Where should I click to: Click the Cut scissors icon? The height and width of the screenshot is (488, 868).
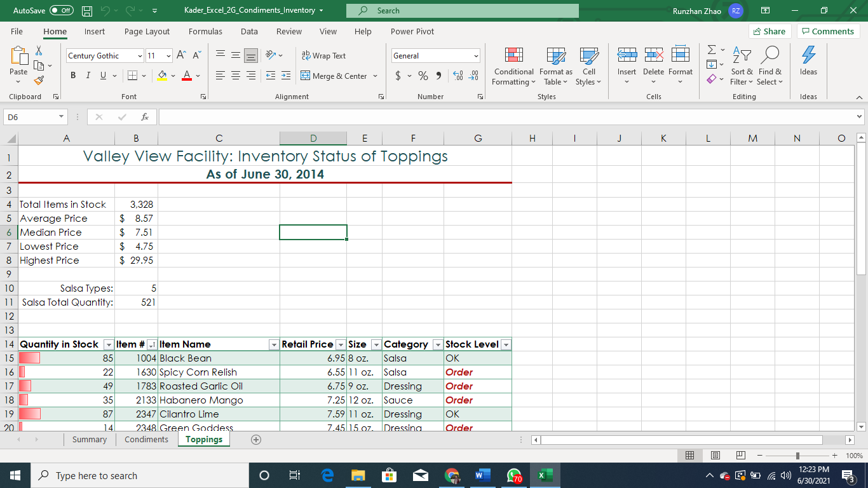tap(39, 50)
